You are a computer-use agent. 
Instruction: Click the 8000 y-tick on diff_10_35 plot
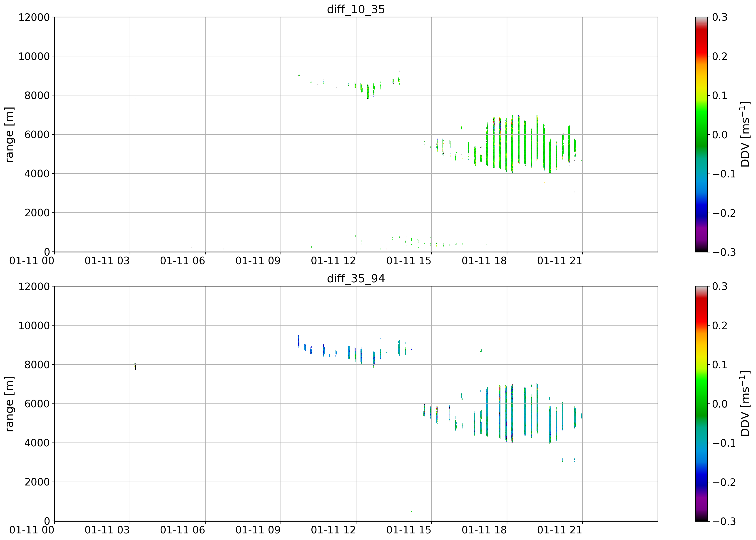click(x=37, y=95)
